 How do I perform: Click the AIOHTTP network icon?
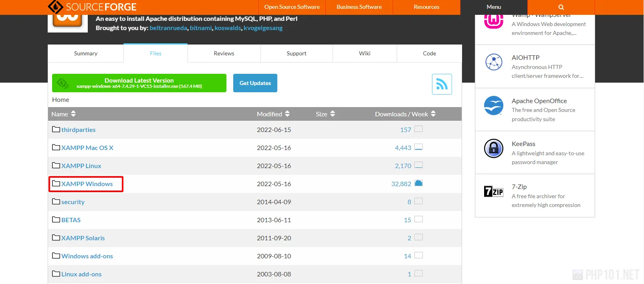point(493,62)
